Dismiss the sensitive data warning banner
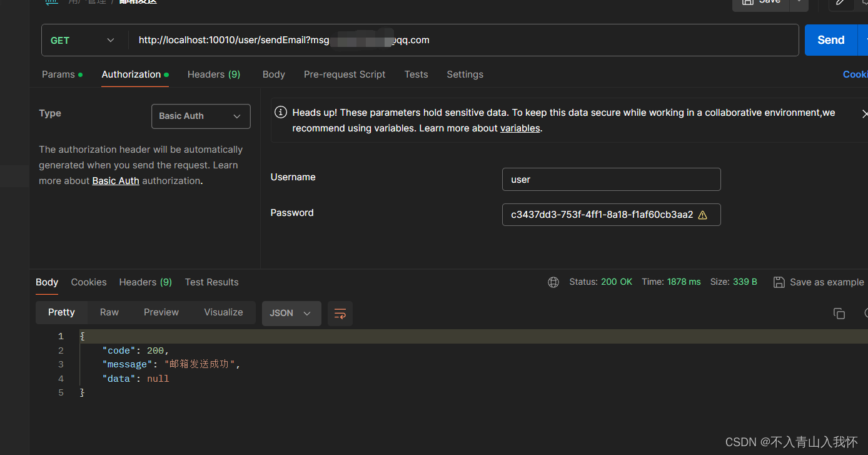 (x=865, y=114)
